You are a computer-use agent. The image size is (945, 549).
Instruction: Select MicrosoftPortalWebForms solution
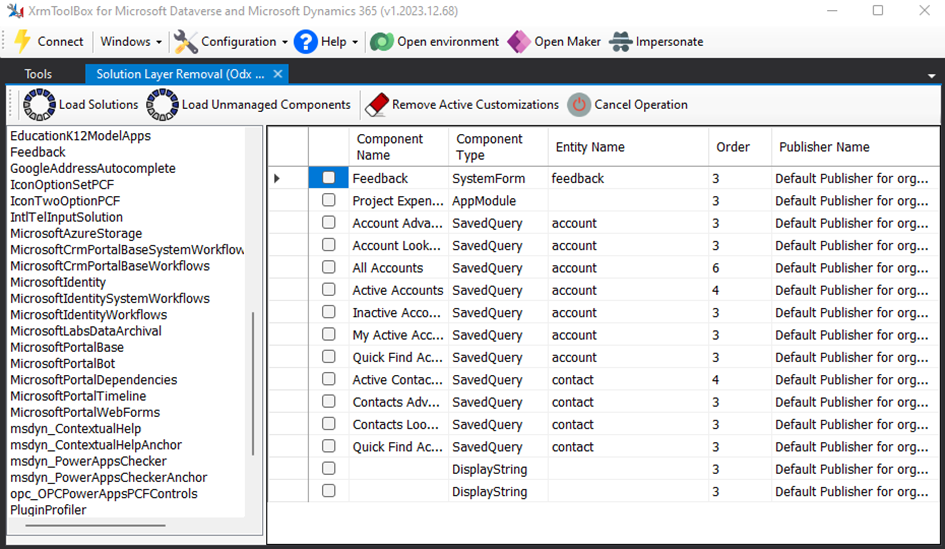coord(85,412)
